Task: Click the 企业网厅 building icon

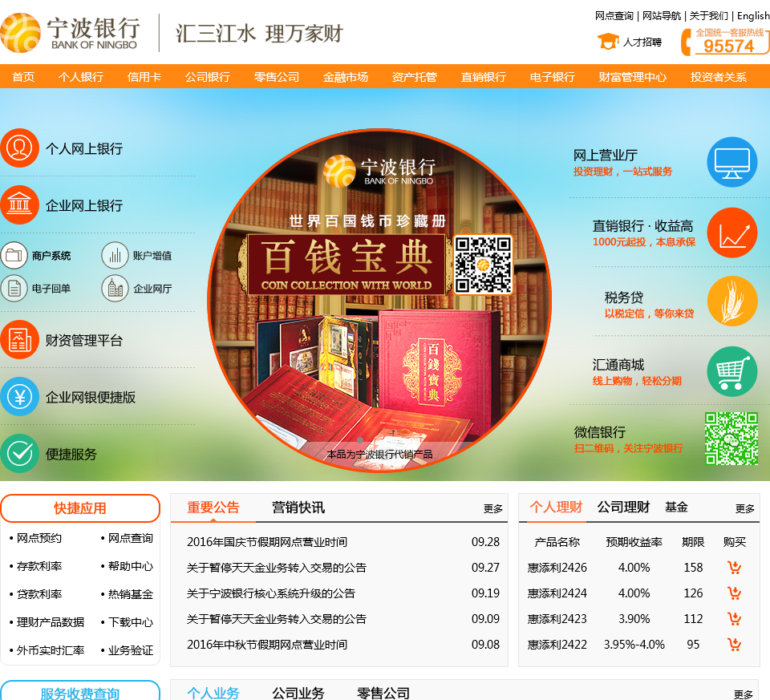Action: pos(115,288)
